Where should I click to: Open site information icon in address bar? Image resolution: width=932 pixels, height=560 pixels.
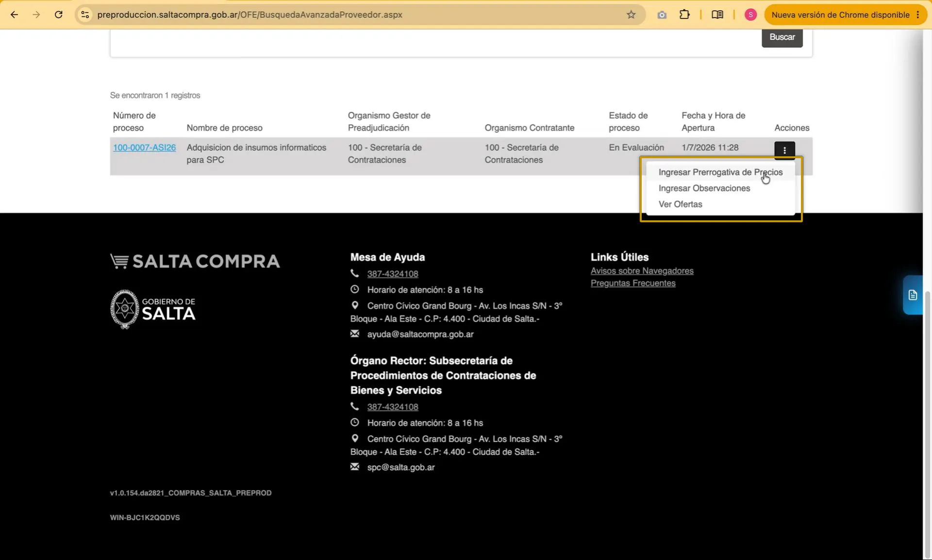85,15
